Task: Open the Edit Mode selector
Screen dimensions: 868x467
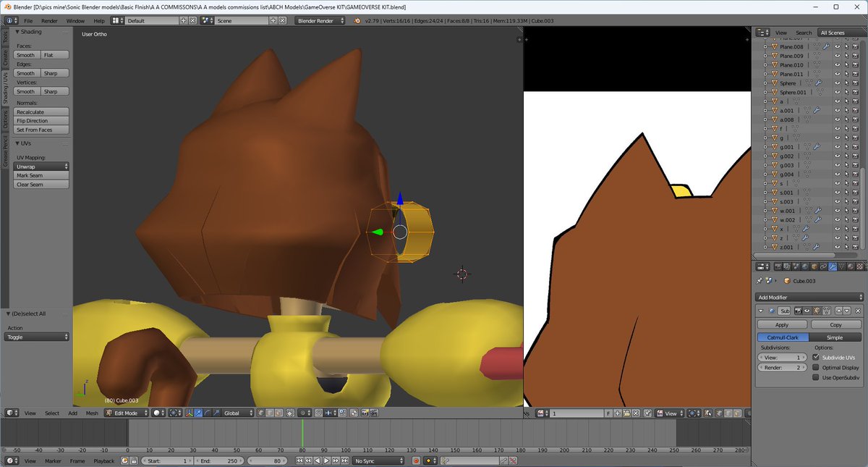Action: pyautogui.click(x=126, y=413)
